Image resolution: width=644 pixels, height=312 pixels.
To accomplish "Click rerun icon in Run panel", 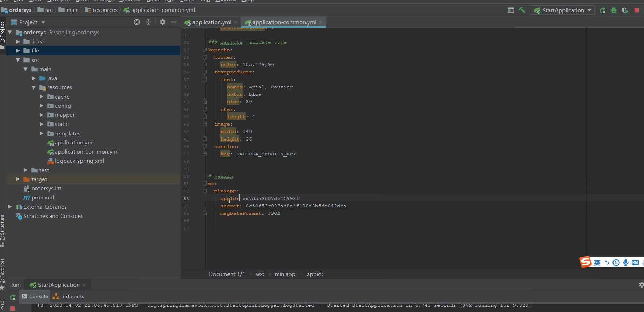I will click(13, 297).
